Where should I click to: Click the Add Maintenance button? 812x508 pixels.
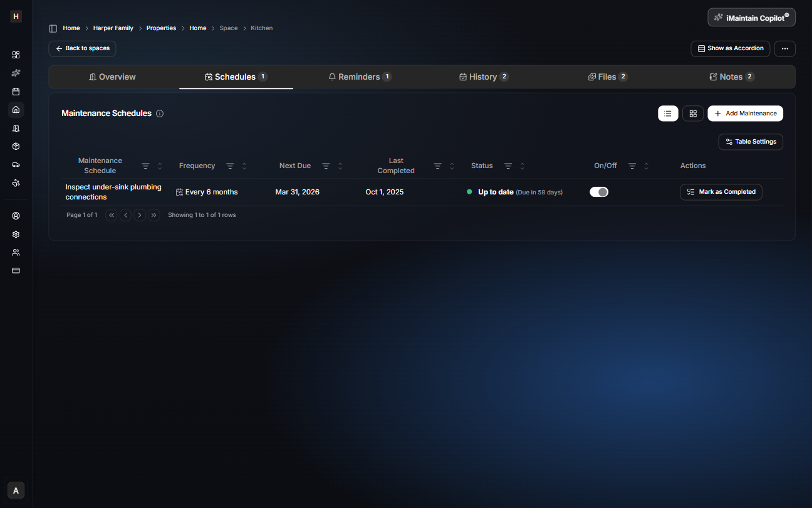click(x=745, y=114)
